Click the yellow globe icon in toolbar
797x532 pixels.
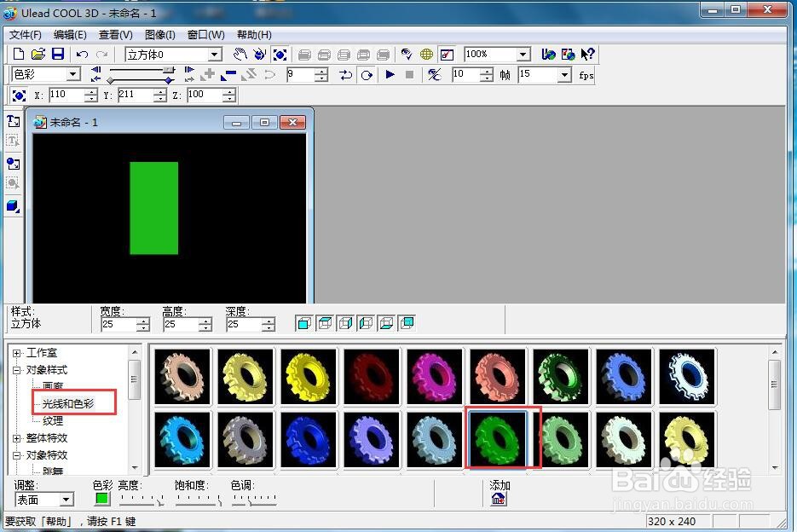point(426,54)
